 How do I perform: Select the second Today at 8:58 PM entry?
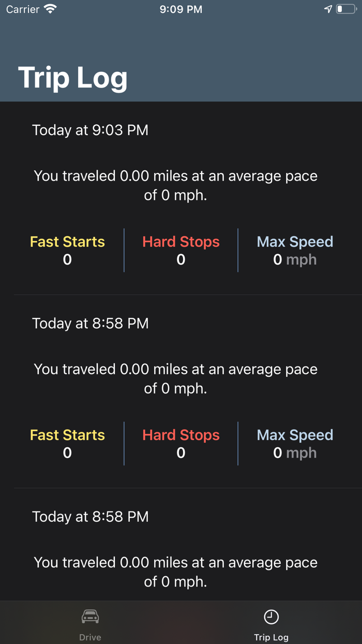pos(90,516)
